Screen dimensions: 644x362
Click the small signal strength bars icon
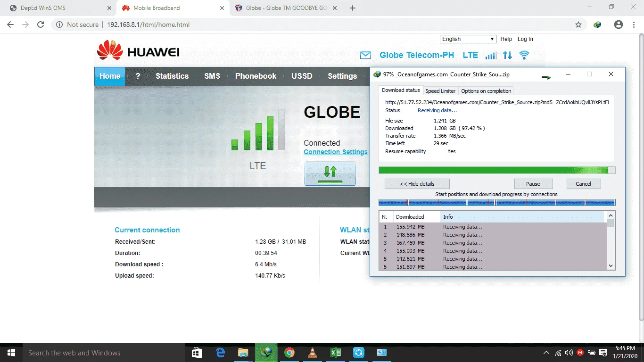491,55
